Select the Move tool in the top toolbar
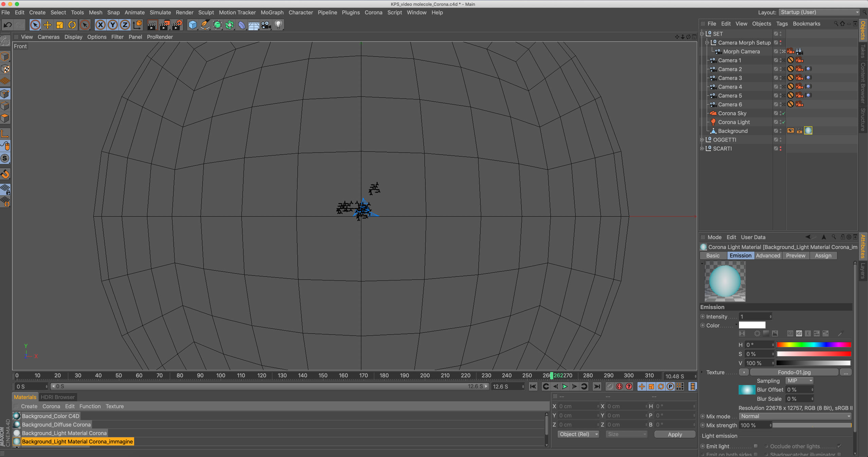Image resolution: width=868 pixels, height=457 pixels. (x=48, y=25)
